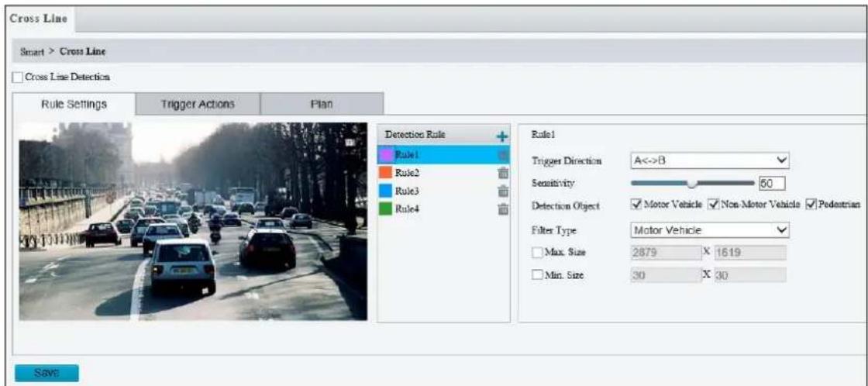Select the Cross Line top tab
The image size is (868, 386).
39,19
